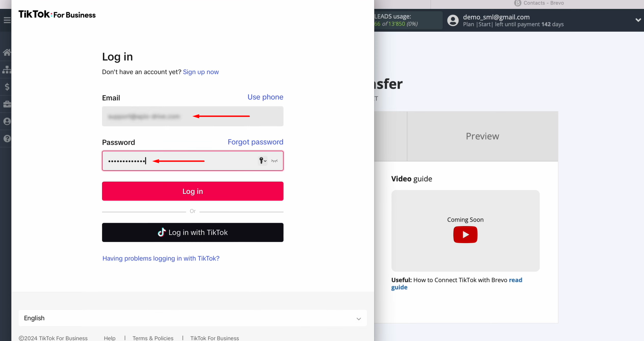644x341 pixels.
Task: Open the dollar billing icon in the sidebar
Action: coord(7,87)
